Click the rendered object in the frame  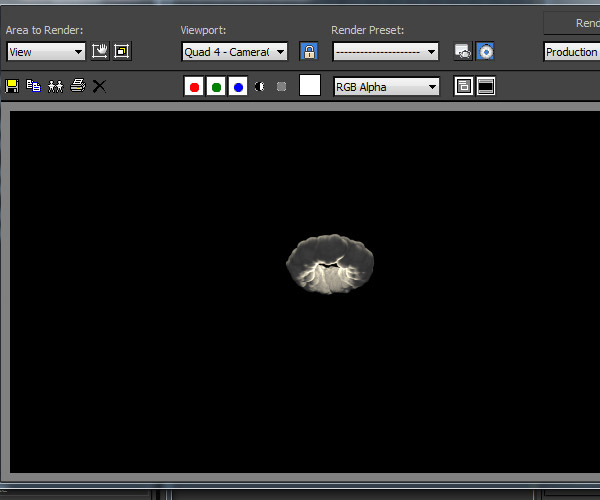(x=330, y=264)
